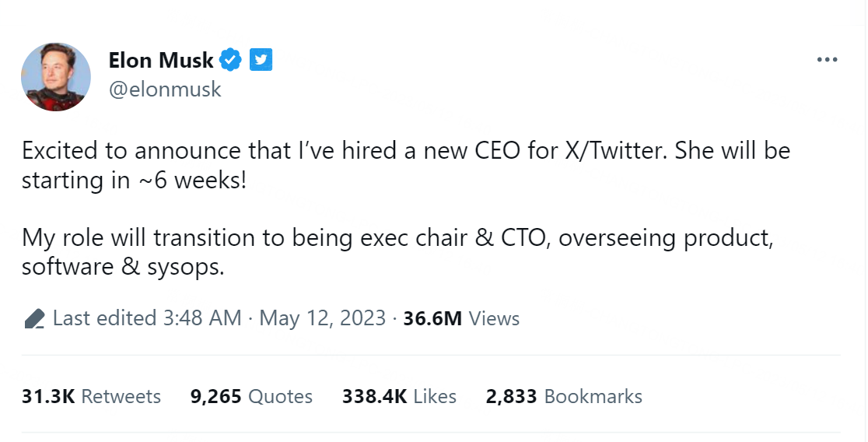Click the Bookmarks label
This screenshot has height=442, width=868.
(593, 396)
